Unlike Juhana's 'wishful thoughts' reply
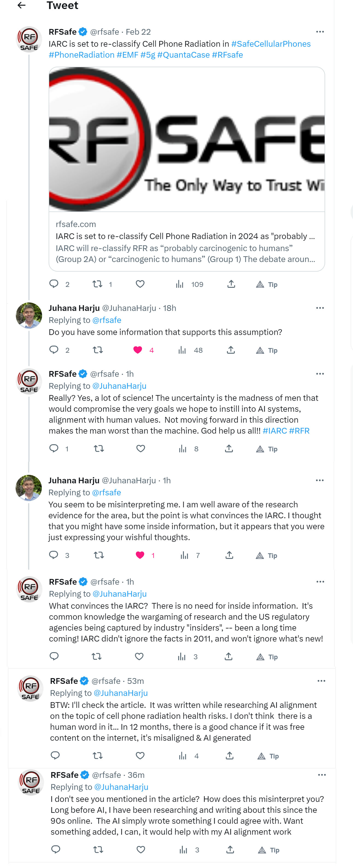Screen dimensions: 353x868 [x=140, y=555]
